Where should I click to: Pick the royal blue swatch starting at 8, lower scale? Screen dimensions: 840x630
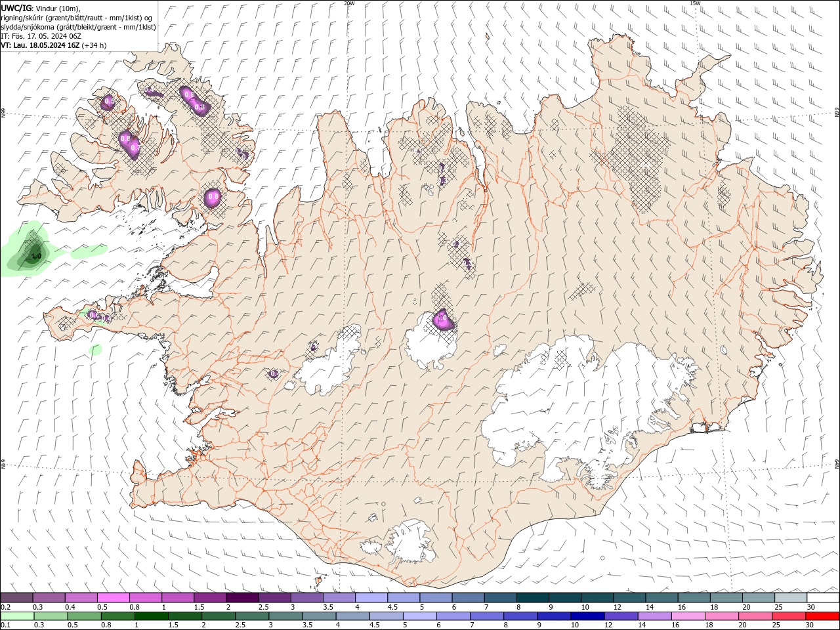click(520, 616)
